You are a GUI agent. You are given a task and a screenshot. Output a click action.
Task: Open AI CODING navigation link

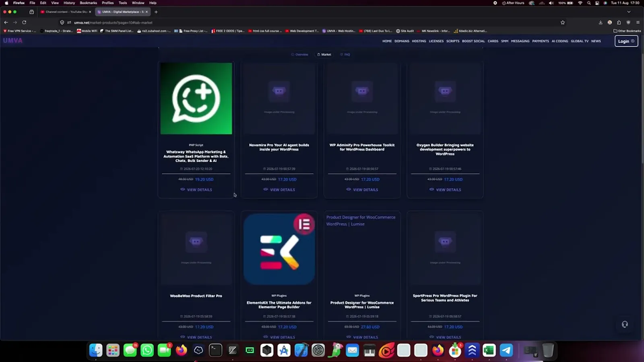point(559,41)
